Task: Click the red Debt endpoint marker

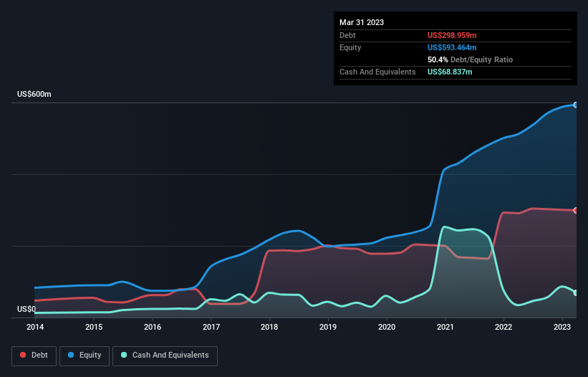Action: (x=576, y=211)
